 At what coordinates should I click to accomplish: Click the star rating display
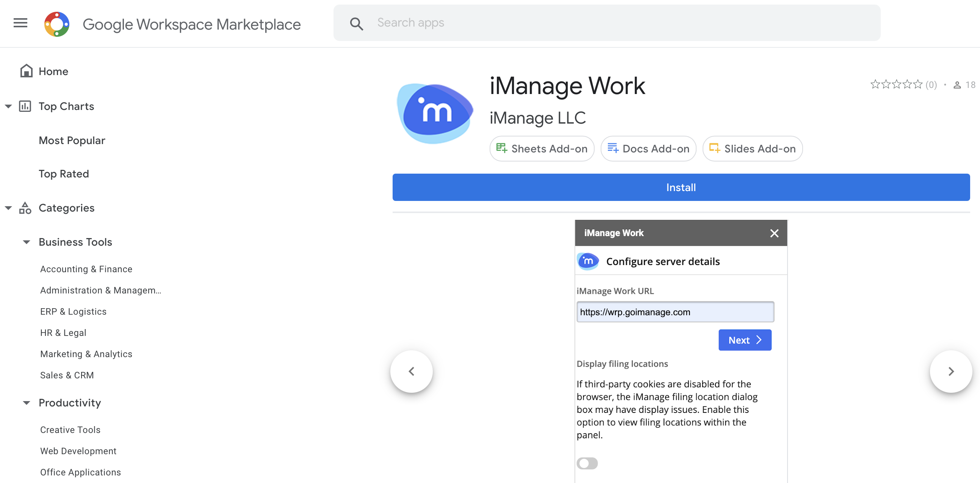click(x=896, y=84)
